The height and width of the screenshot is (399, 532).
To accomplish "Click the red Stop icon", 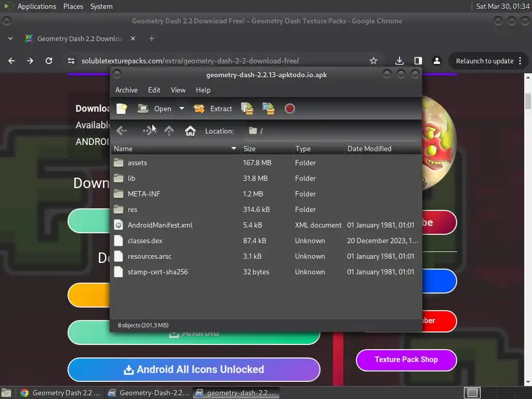I will pos(290,109).
